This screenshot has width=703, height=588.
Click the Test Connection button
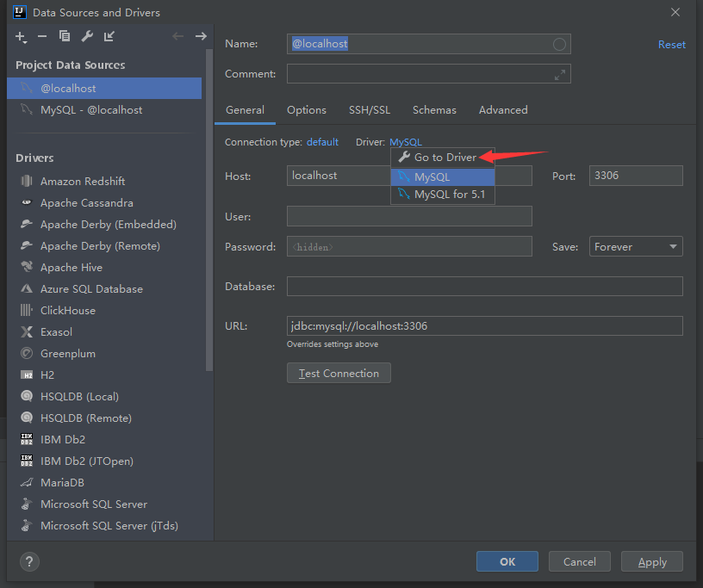point(339,373)
